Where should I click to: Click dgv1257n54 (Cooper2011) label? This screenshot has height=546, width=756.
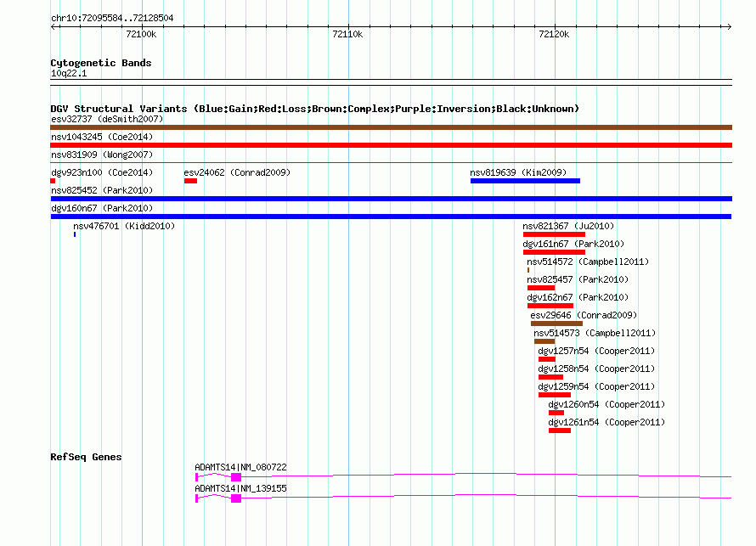click(596, 351)
